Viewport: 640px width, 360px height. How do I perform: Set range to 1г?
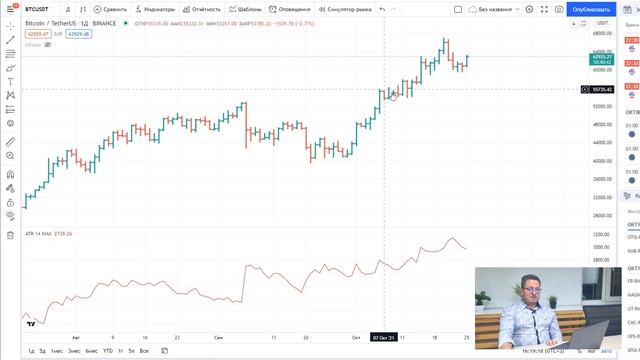(121, 351)
